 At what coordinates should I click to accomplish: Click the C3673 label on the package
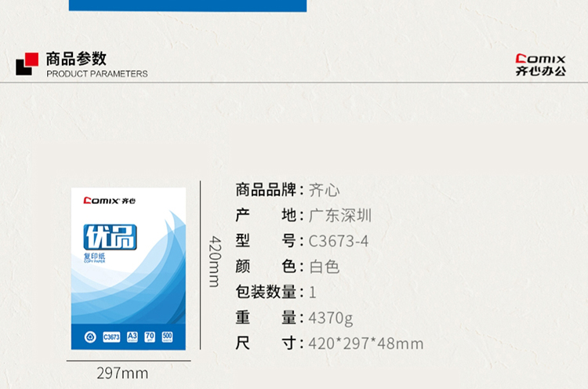[111, 337]
